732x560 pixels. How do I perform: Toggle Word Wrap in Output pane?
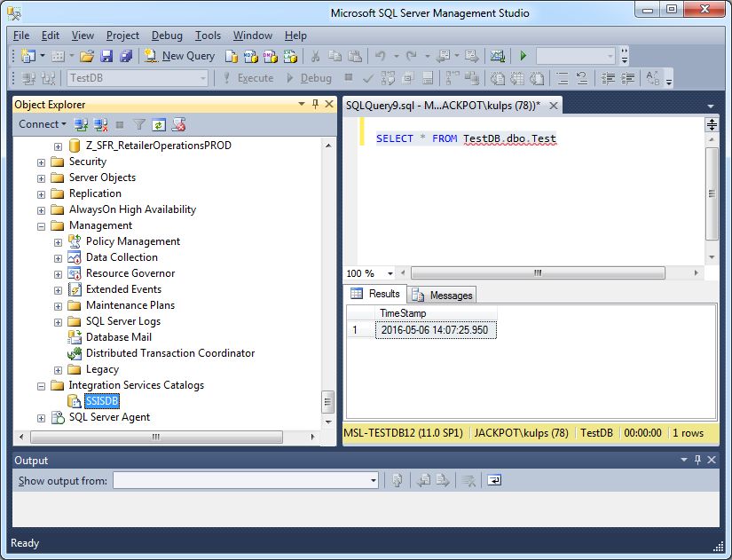(x=494, y=480)
